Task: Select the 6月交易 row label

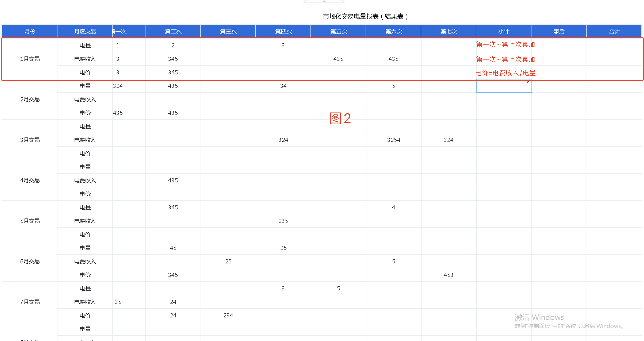Action: 30,261
